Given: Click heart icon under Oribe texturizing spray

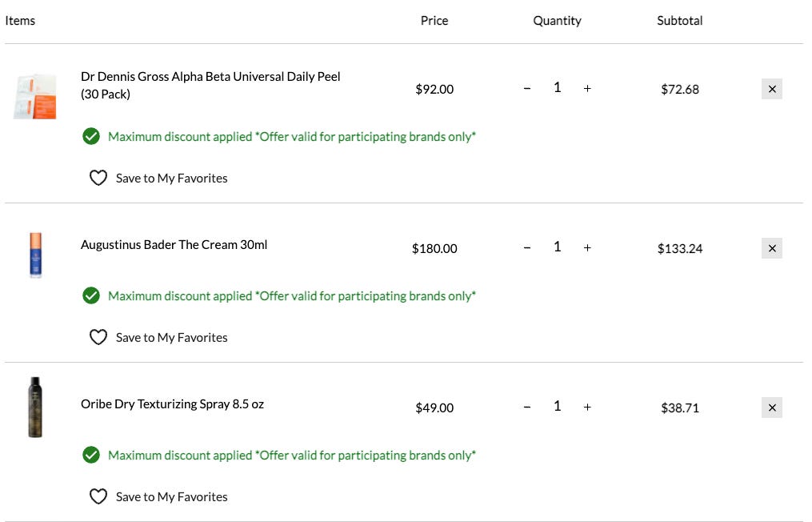Looking at the screenshot, I should [98, 496].
